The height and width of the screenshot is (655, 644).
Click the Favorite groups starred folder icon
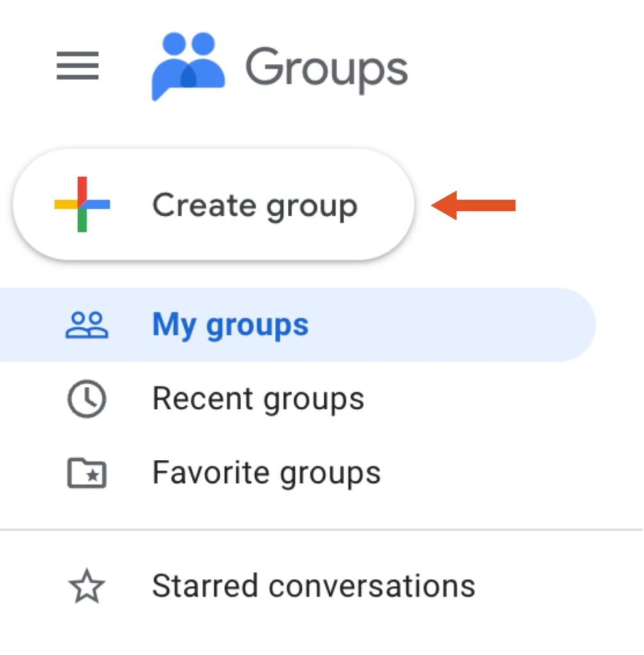tap(87, 473)
